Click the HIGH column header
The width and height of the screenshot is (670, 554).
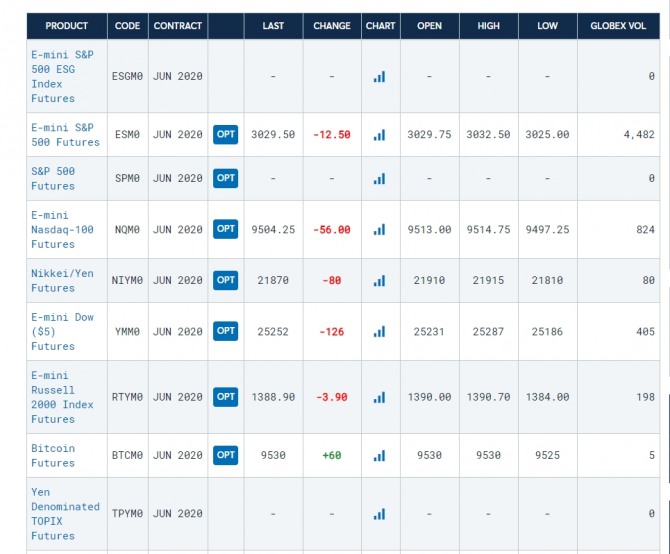point(488,26)
